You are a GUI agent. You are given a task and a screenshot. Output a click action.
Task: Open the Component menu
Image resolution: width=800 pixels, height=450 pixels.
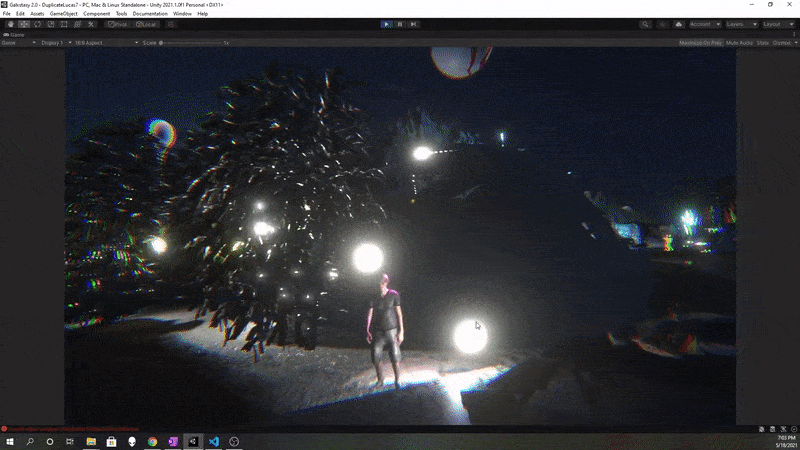coord(96,14)
